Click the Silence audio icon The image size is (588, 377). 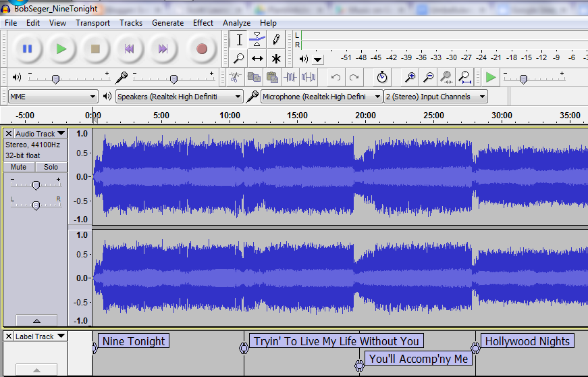pos(309,78)
